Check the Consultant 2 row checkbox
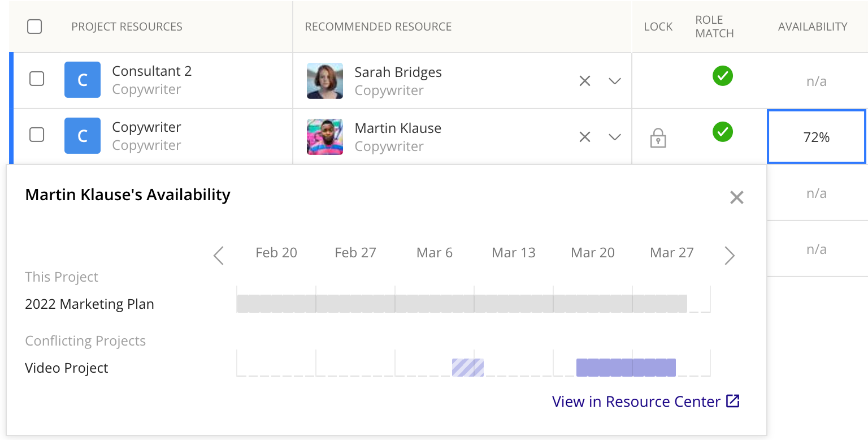Screen dimensions: 868x440 click(36, 79)
